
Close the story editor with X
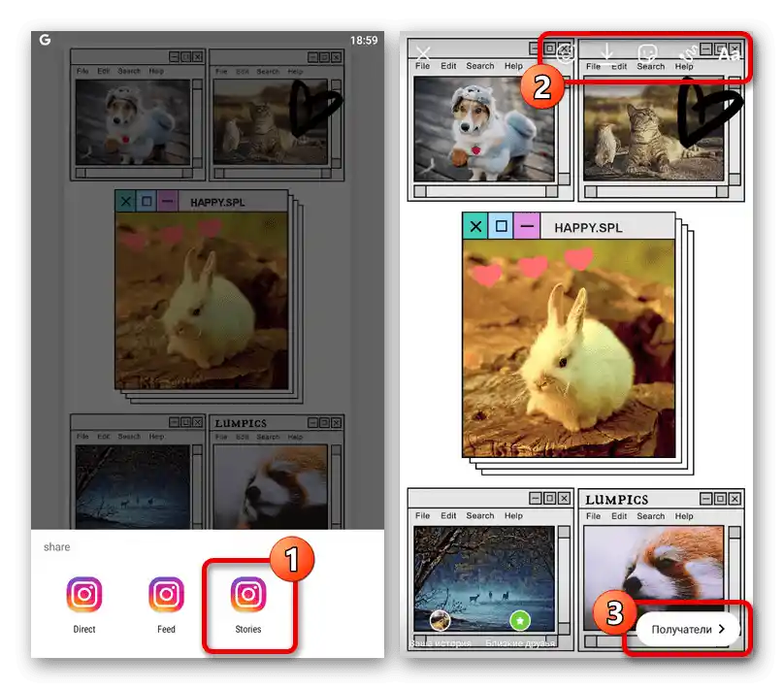pyautogui.click(x=423, y=53)
